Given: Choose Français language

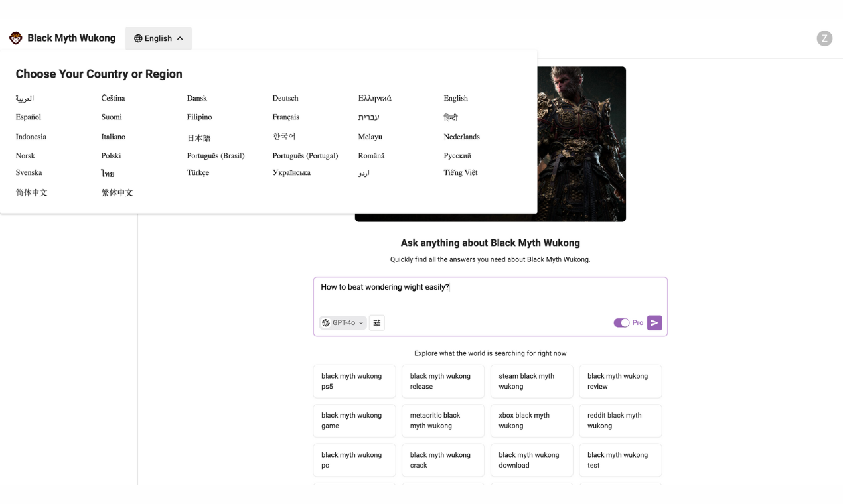Looking at the screenshot, I should pyautogui.click(x=286, y=117).
